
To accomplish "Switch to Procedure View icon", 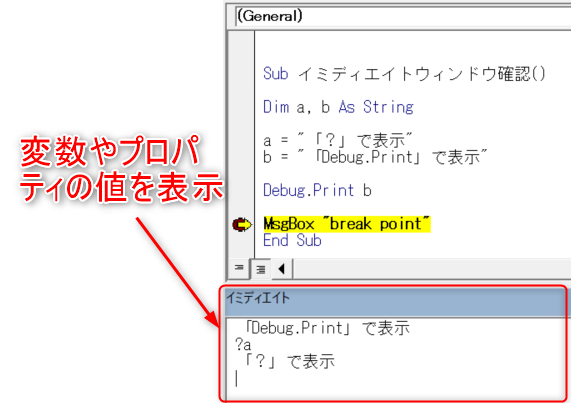I will click(239, 269).
